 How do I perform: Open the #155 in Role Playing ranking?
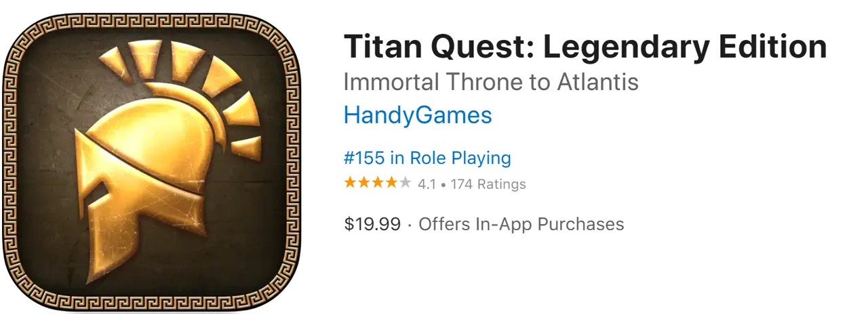coord(427,158)
